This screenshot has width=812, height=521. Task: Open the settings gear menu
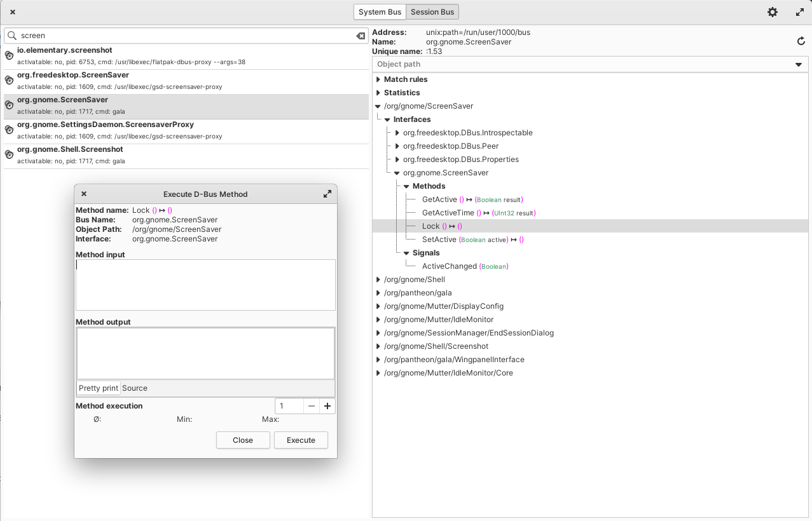point(773,12)
